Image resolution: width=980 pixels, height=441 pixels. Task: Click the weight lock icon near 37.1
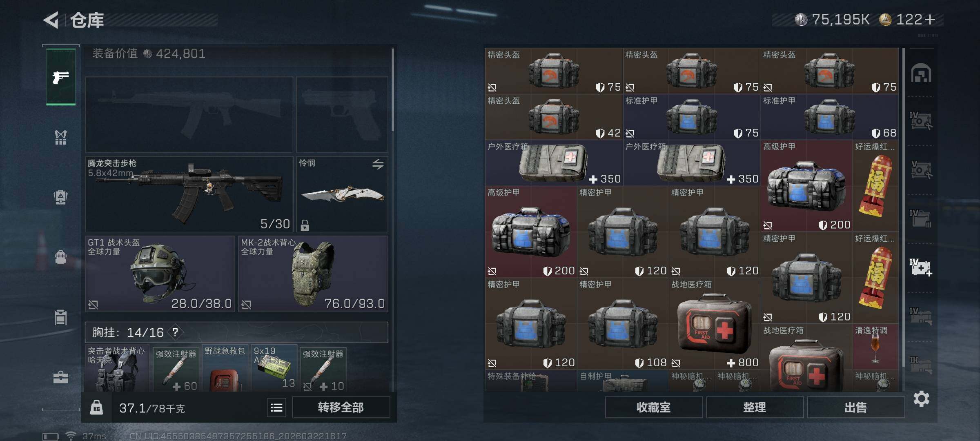click(96, 408)
